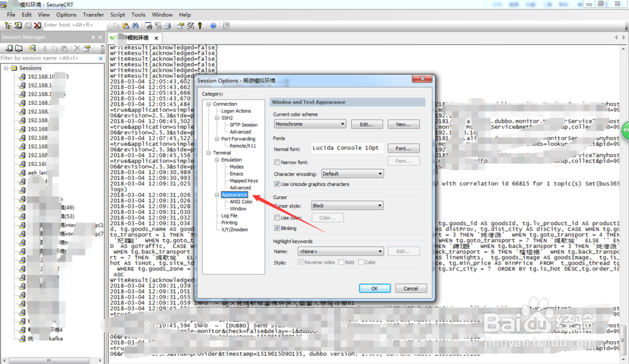
Task: Click the Find binoculars icon
Action: [135, 26]
